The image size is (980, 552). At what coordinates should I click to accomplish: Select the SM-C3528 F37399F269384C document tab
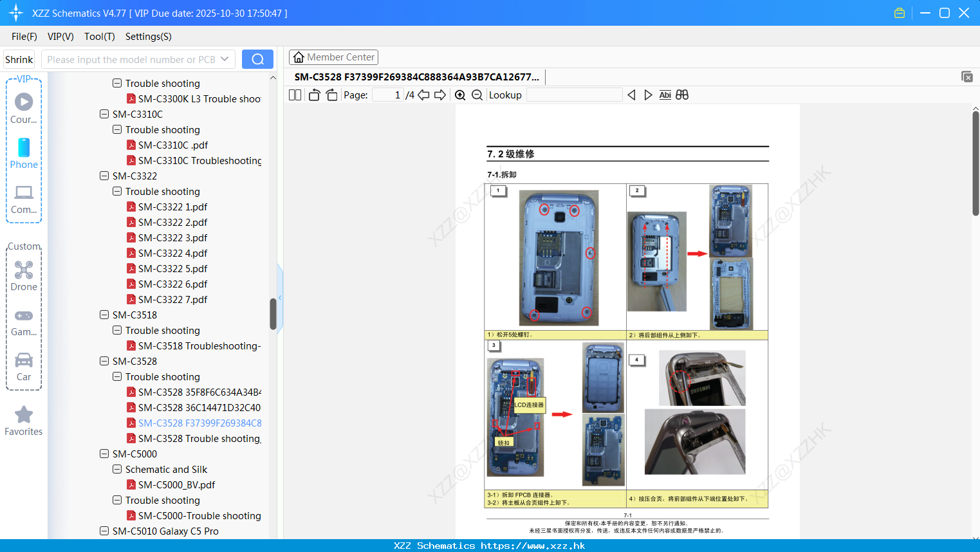(417, 77)
